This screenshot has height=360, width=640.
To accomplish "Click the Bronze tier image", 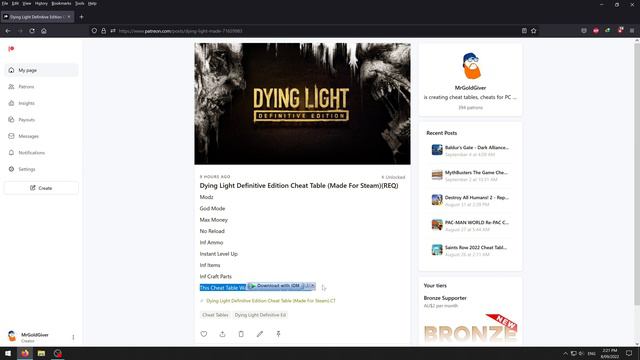I will [471, 329].
